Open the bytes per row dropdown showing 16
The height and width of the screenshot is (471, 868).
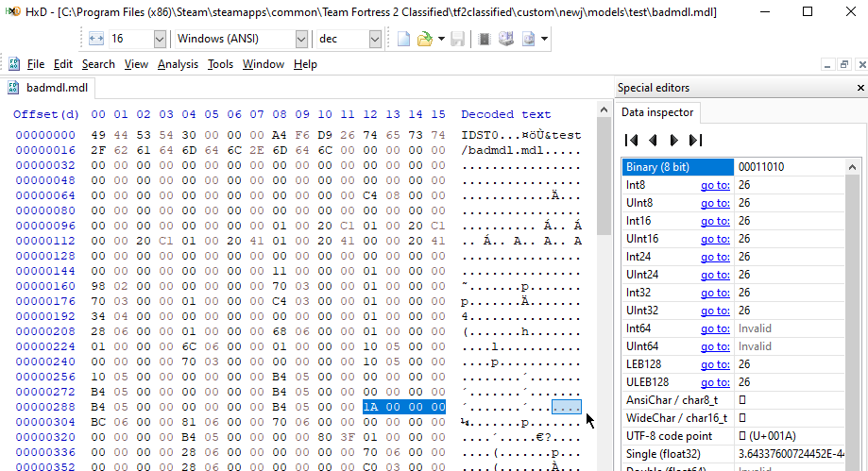160,39
